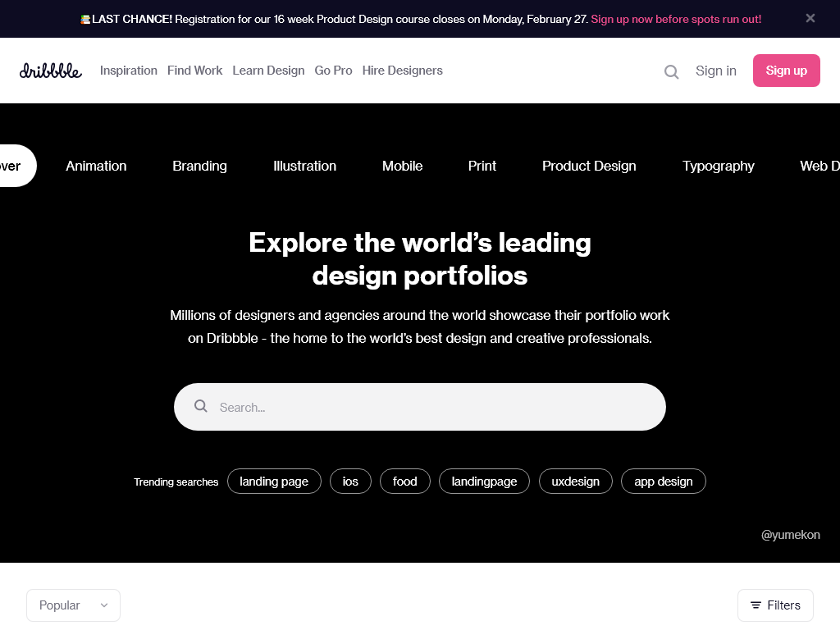The width and height of the screenshot is (840, 630).
Task: Open the @yumekon artist credit link
Action: [791, 535]
